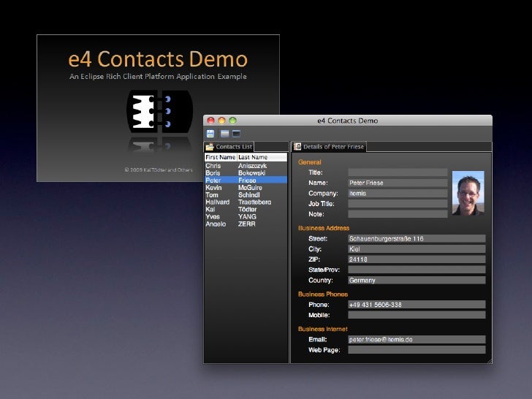Click the dark theme icon in toolbar
Viewport: 532px width, 399px height.
click(x=235, y=134)
